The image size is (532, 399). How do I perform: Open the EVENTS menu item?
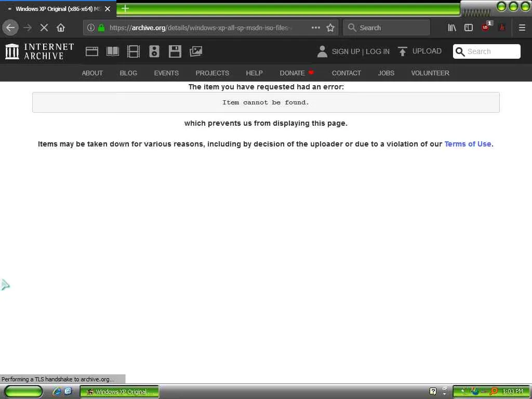pyautogui.click(x=166, y=73)
